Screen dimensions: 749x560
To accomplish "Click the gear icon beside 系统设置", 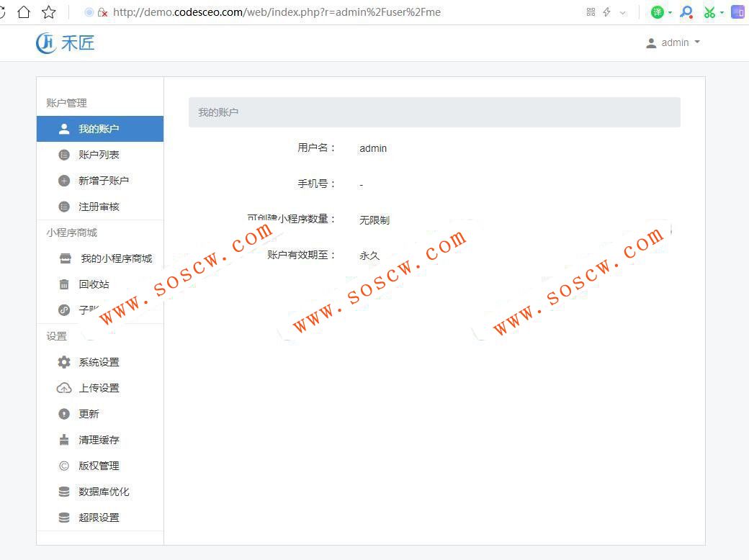I will pyautogui.click(x=64, y=362).
